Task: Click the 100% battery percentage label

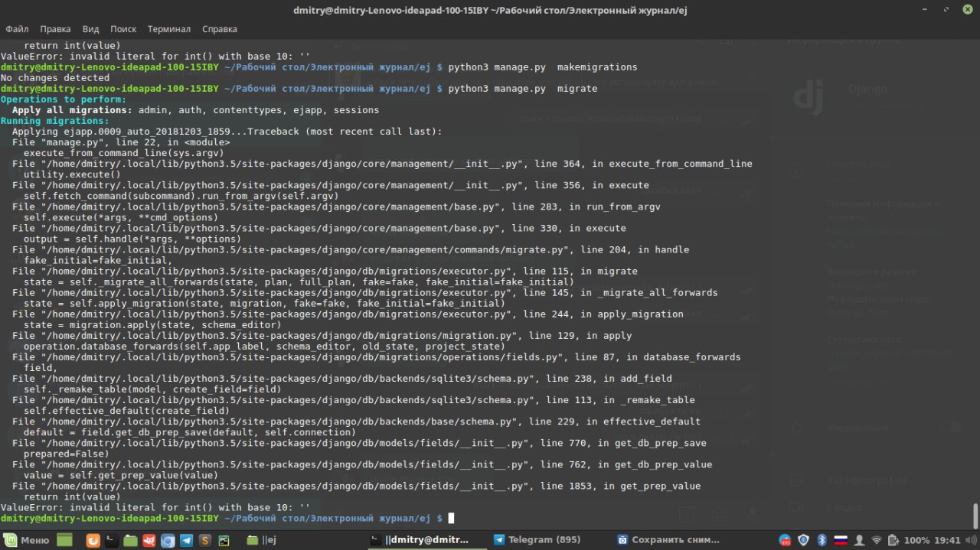Action: click(x=916, y=540)
